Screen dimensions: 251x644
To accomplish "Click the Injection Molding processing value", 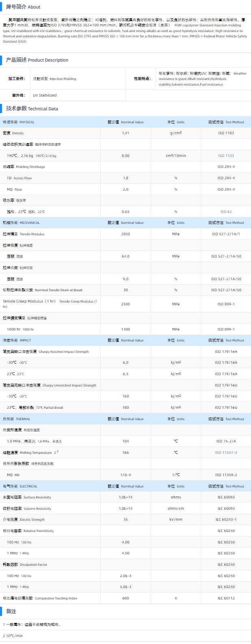I will point(54,79).
